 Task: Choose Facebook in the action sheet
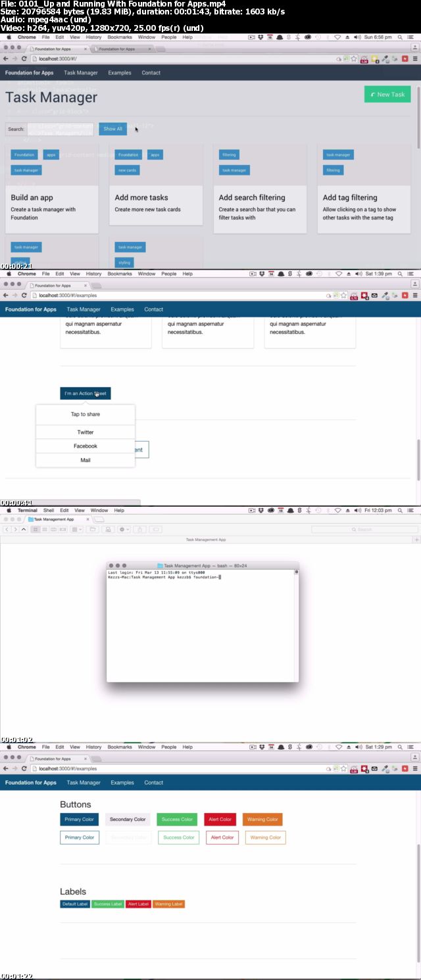tap(86, 446)
